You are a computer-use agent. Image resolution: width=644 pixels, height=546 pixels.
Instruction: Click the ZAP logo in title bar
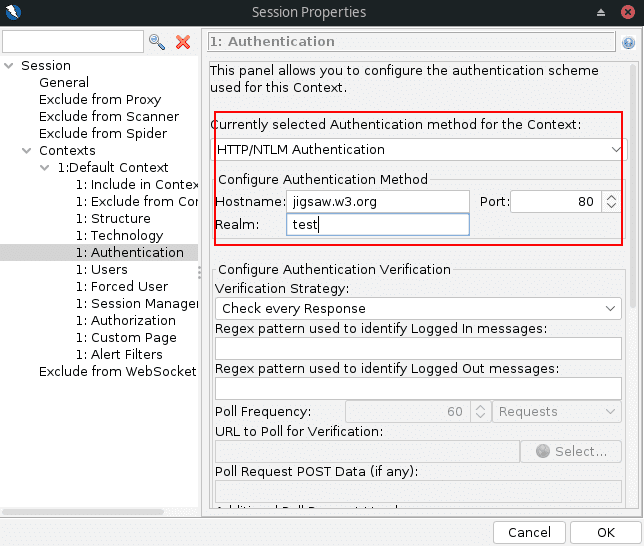[13, 12]
